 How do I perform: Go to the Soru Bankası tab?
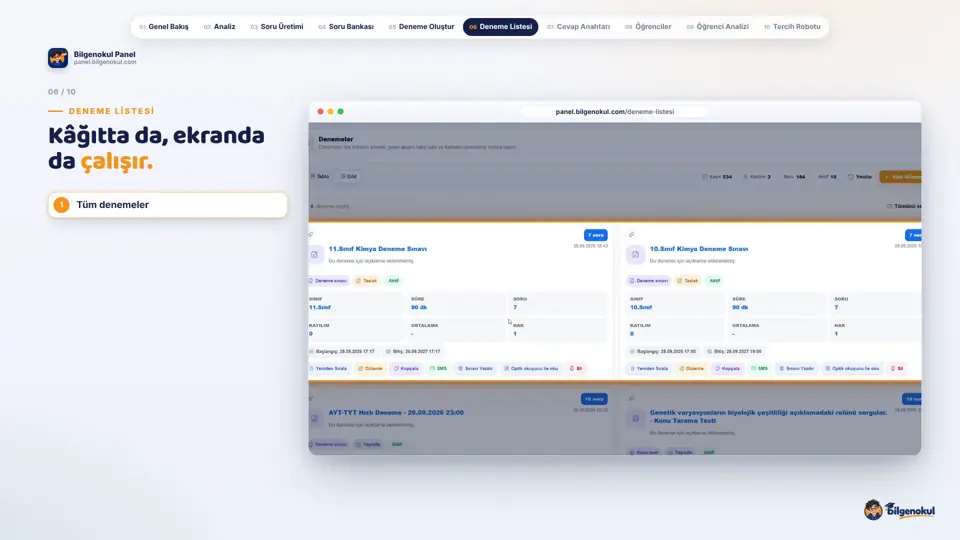pos(346,27)
